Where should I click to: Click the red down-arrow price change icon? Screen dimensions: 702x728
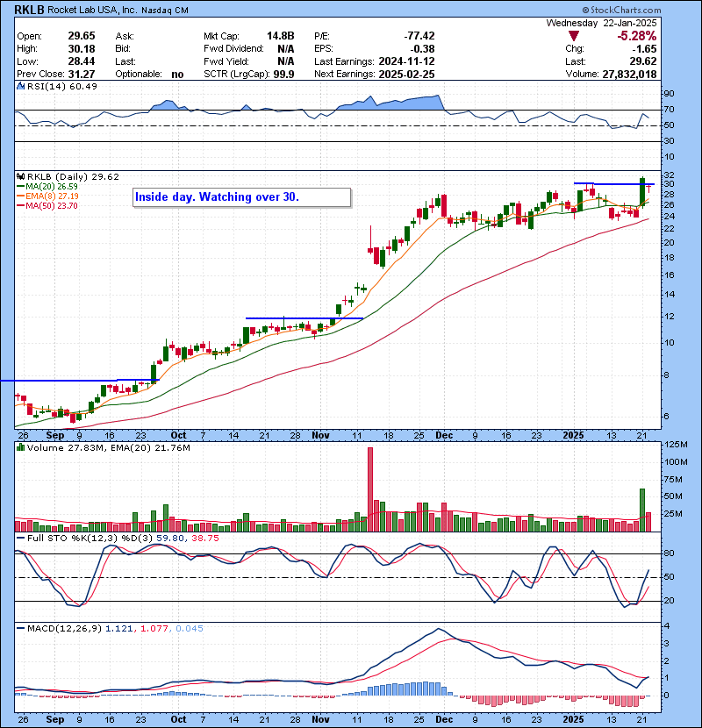[574, 37]
